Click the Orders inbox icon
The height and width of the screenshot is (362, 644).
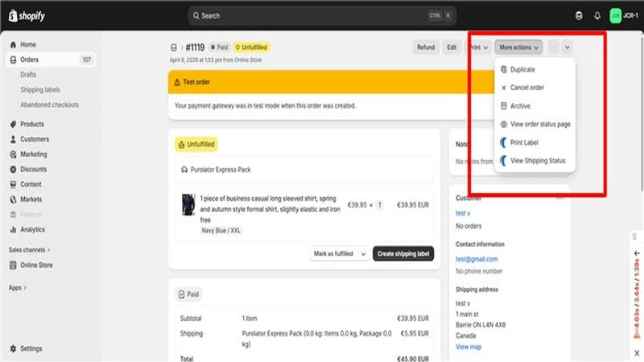coord(13,60)
